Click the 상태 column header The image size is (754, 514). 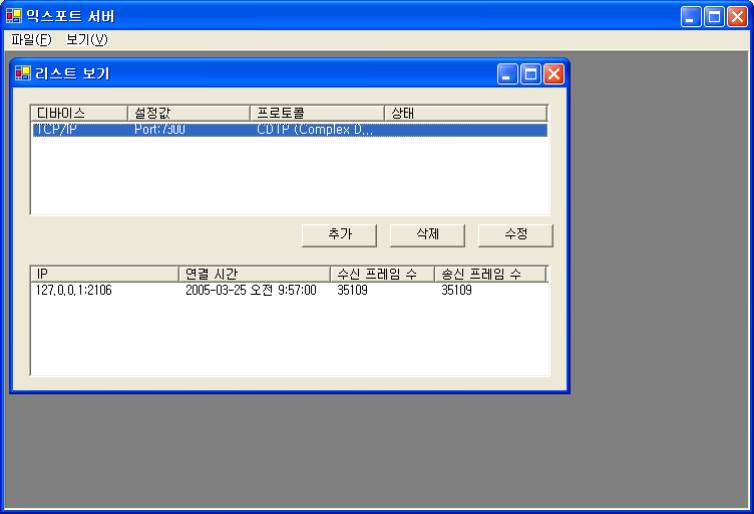pyautogui.click(x=466, y=113)
